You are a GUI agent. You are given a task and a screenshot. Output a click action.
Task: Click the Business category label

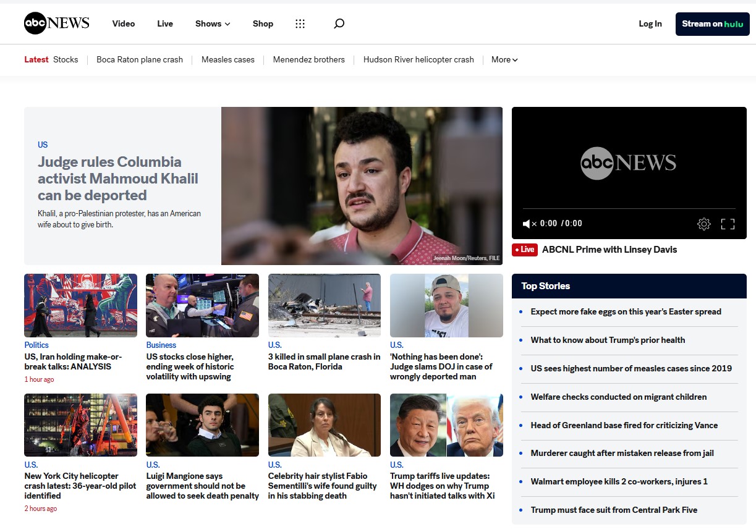click(161, 345)
